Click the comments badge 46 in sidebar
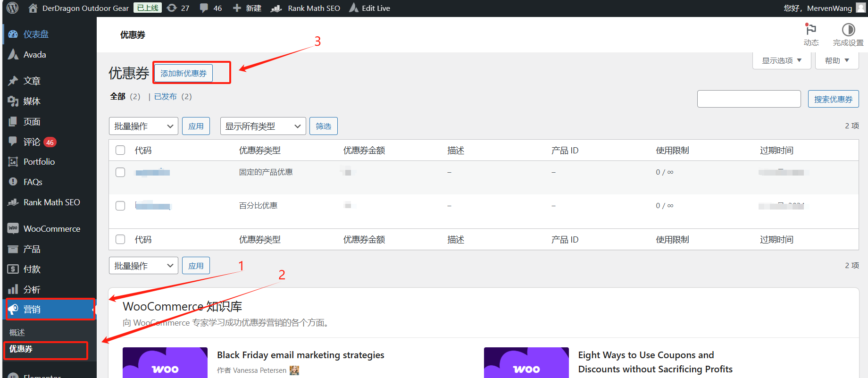This screenshot has height=378, width=868. [50, 142]
